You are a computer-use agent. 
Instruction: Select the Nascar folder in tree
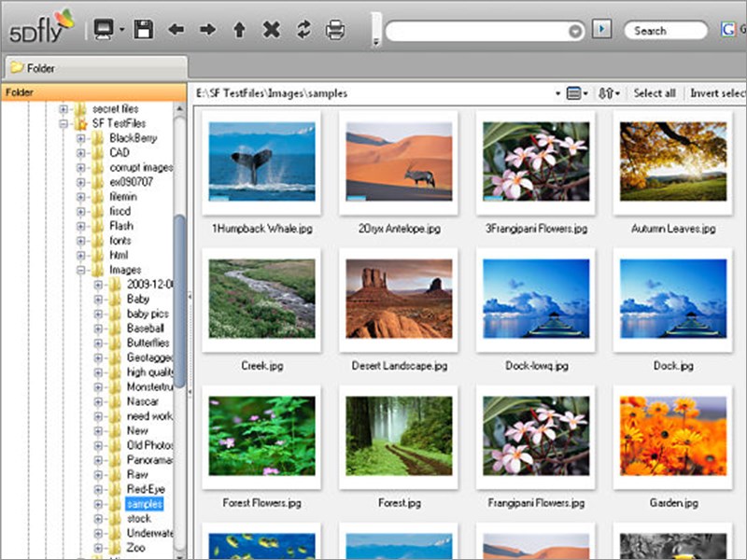(x=143, y=401)
